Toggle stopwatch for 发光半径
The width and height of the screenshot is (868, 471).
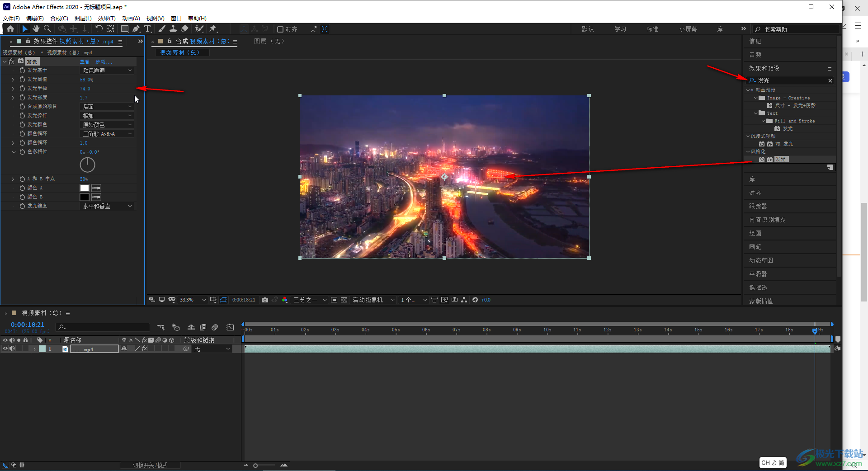pyautogui.click(x=22, y=89)
